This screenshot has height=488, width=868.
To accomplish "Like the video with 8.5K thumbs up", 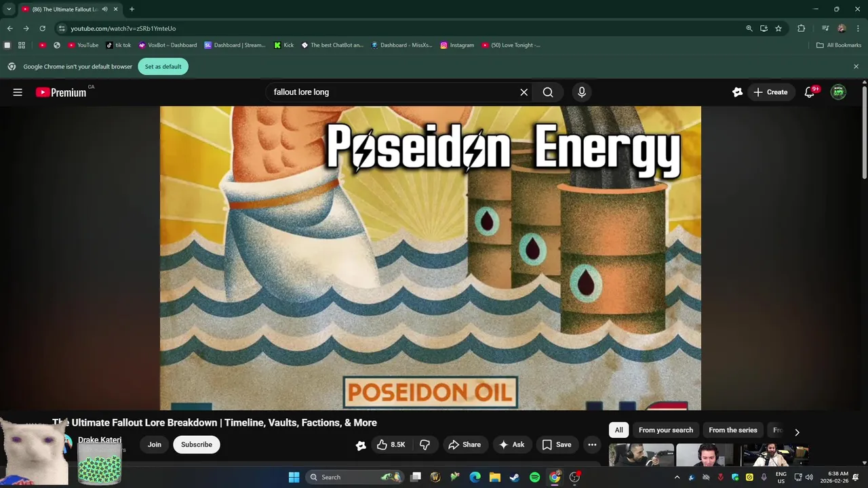I will tap(391, 445).
